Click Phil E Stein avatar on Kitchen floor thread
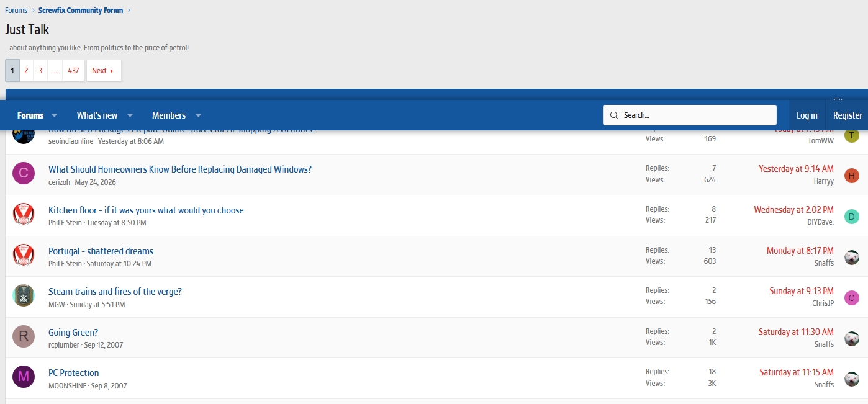Image resolution: width=868 pixels, height=404 pixels. pyautogui.click(x=24, y=214)
